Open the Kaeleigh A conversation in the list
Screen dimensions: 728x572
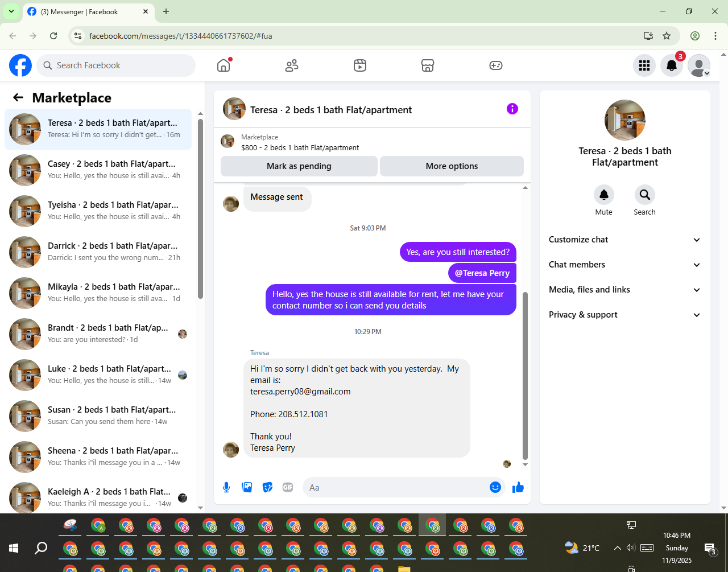(98, 498)
